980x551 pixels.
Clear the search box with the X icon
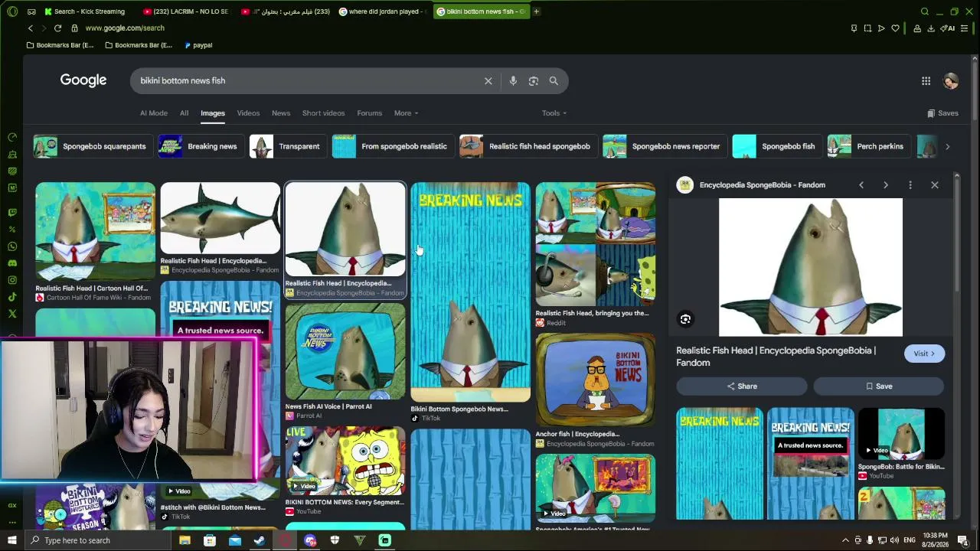tap(488, 81)
